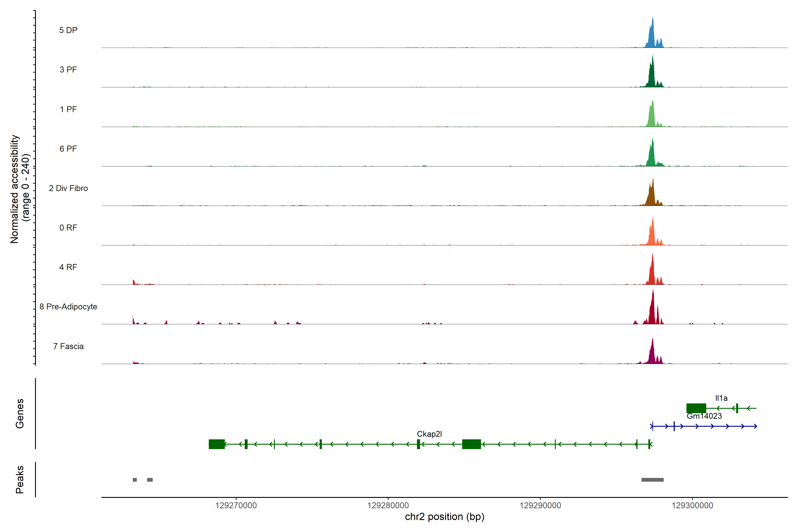Click the dark green 3 PF peak
Image resolution: width=798 pixels, height=532 pixels.
click(x=652, y=76)
